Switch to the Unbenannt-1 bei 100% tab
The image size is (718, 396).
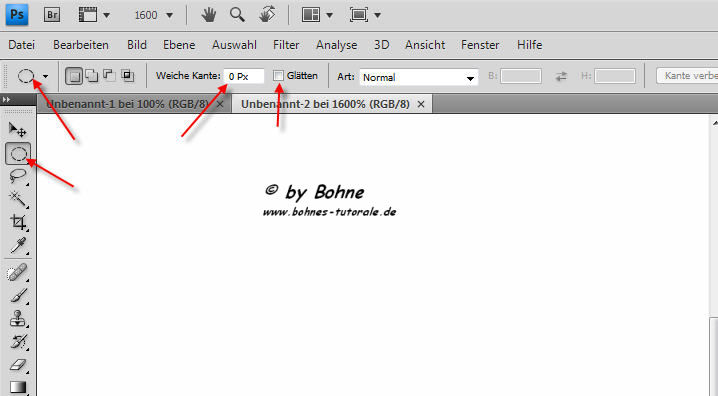pos(127,104)
